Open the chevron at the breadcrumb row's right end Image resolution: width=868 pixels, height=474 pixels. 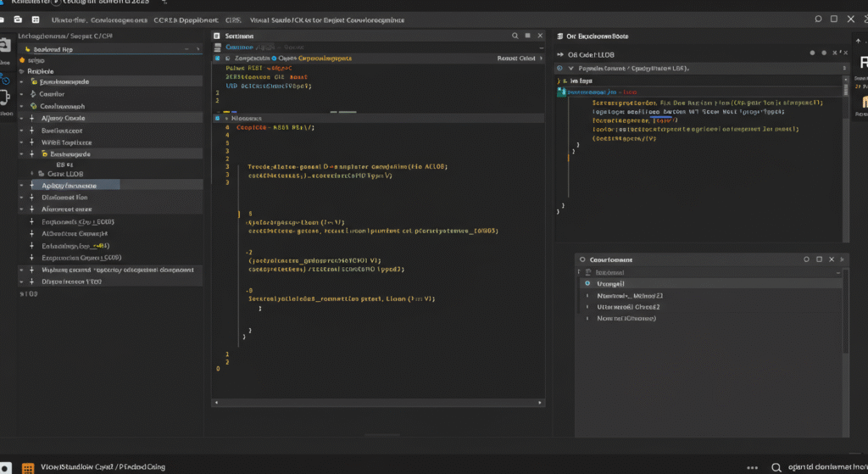tap(541, 59)
